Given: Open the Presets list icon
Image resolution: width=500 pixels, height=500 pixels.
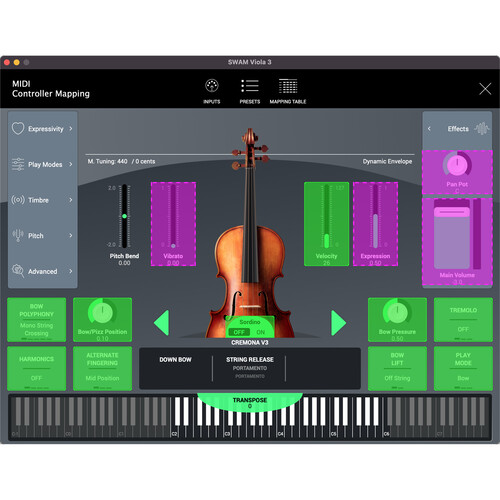Looking at the screenshot, I should coord(250,86).
